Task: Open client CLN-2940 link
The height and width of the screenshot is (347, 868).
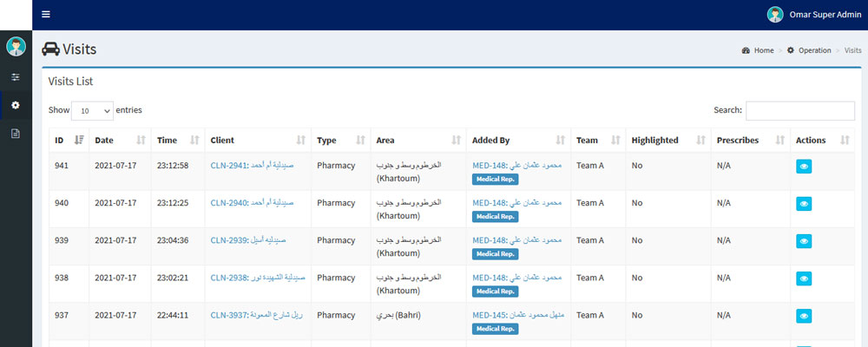Action: pos(252,202)
